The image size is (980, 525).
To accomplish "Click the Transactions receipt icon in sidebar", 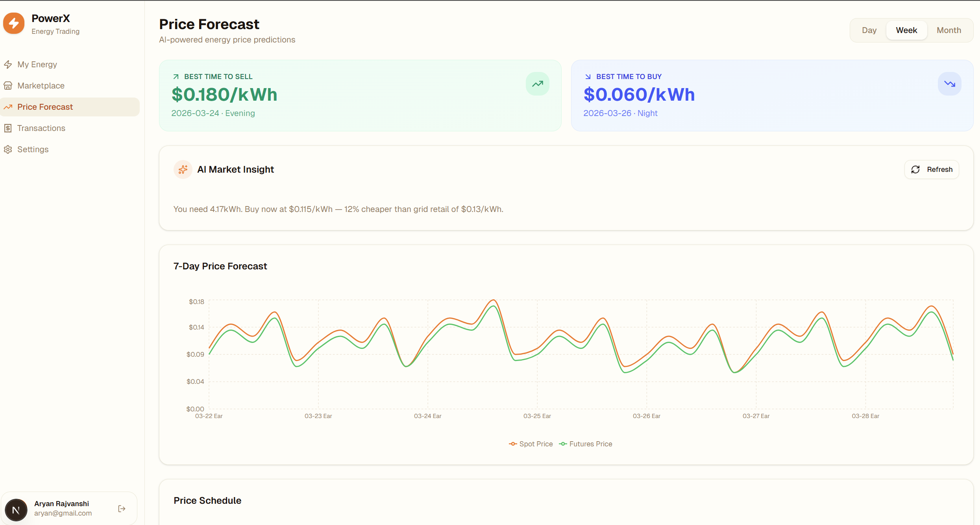I will pyautogui.click(x=8, y=128).
